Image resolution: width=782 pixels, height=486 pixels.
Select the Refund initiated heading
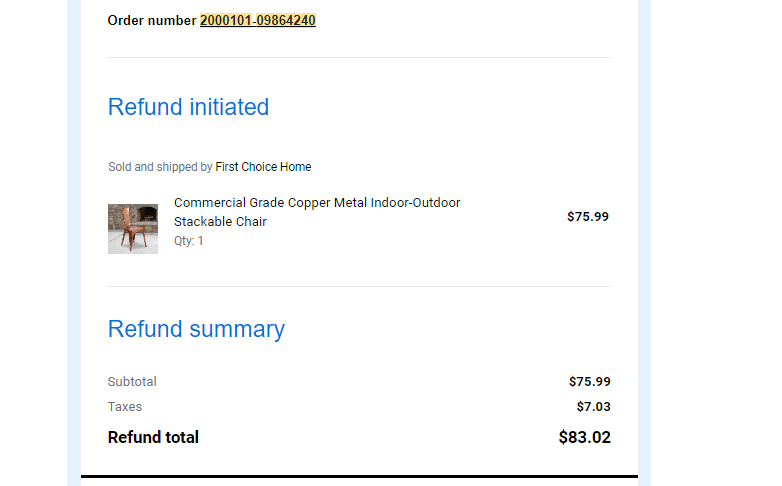189,107
